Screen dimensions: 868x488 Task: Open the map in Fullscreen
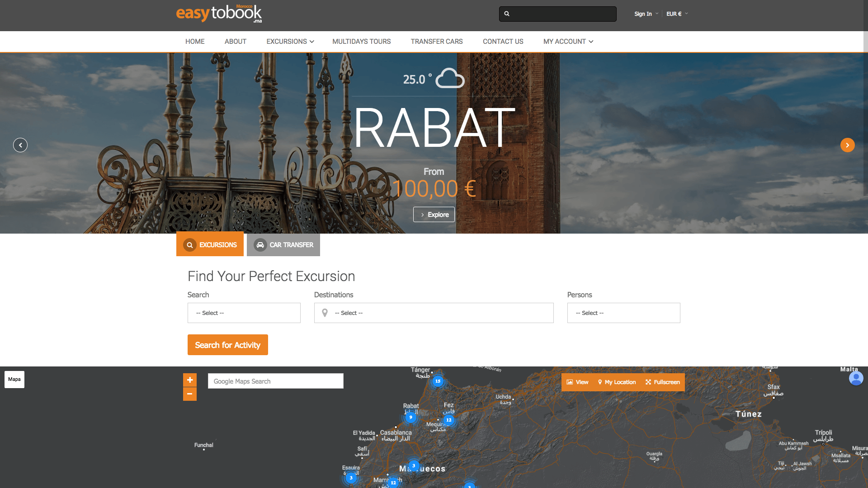point(663,382)
